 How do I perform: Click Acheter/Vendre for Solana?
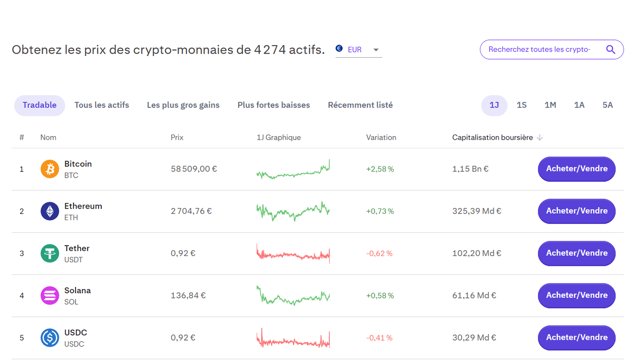pyautogui.click(x=576, y=295)
